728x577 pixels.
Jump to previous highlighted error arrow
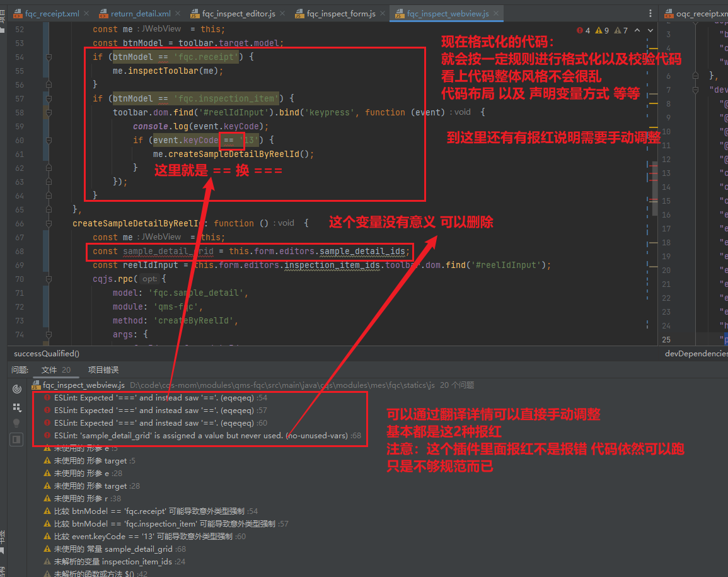tap(637, 31)
